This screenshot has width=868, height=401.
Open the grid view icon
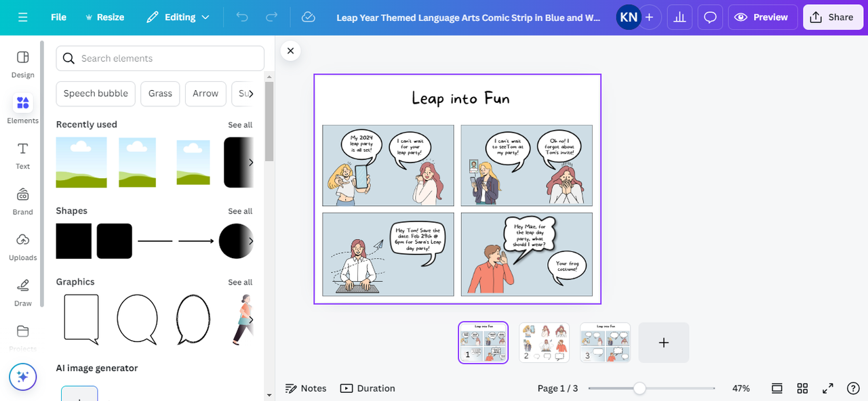(802, 388)
